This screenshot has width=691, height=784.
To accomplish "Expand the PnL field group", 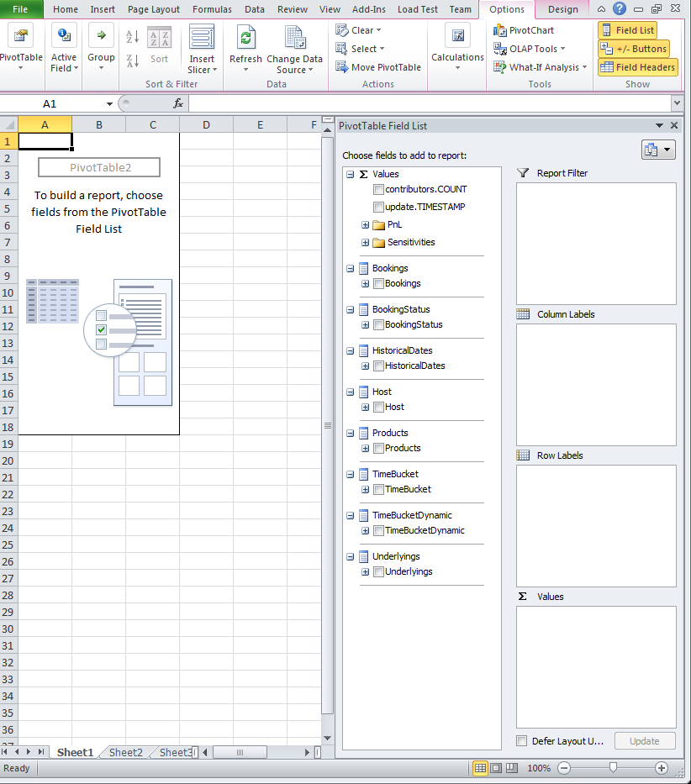I will (364, 224).
